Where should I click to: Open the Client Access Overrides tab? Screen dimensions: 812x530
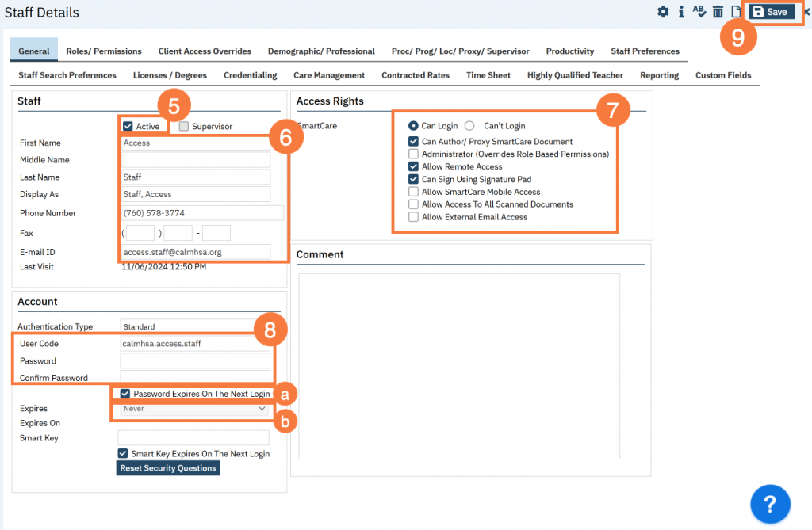(205, 51)
